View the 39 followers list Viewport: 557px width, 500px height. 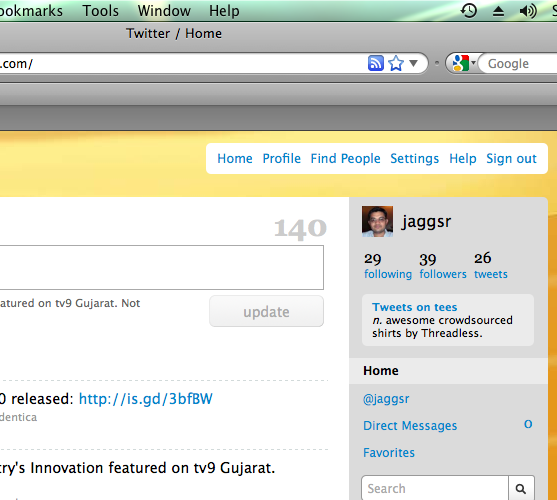pos(443,266)
